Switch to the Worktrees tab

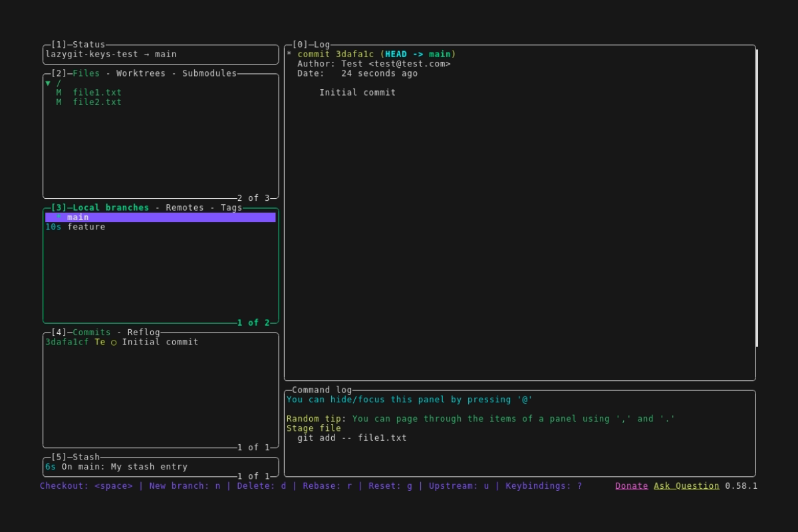(x=140, y=74)
